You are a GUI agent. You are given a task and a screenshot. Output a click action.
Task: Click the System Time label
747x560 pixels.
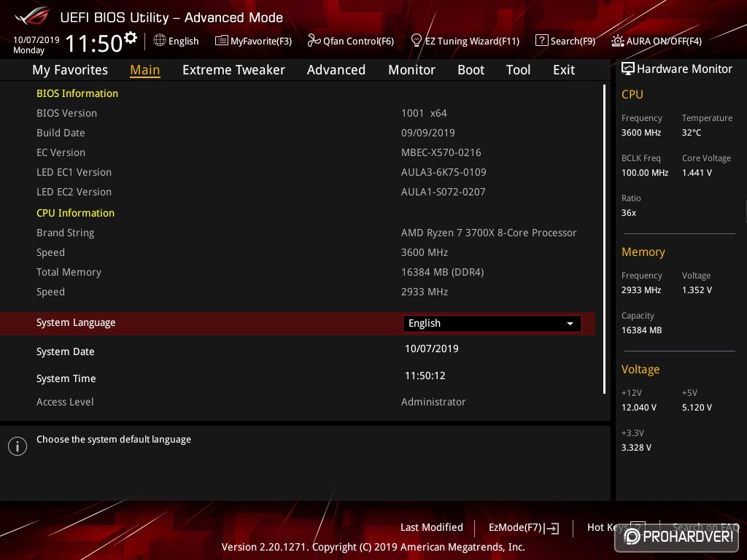pyautogui.click(x=66, y=378)
